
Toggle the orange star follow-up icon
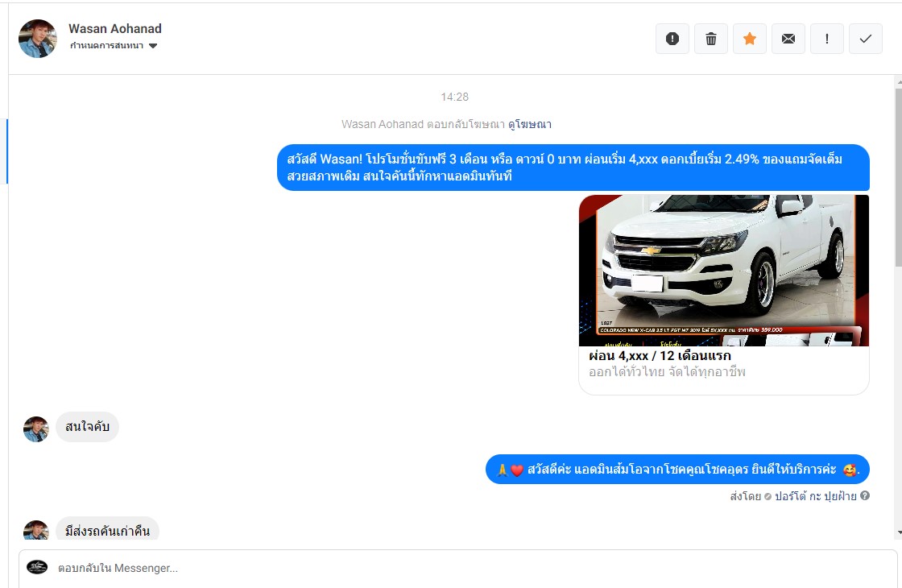pyautogui.click(x=750, y=39)
